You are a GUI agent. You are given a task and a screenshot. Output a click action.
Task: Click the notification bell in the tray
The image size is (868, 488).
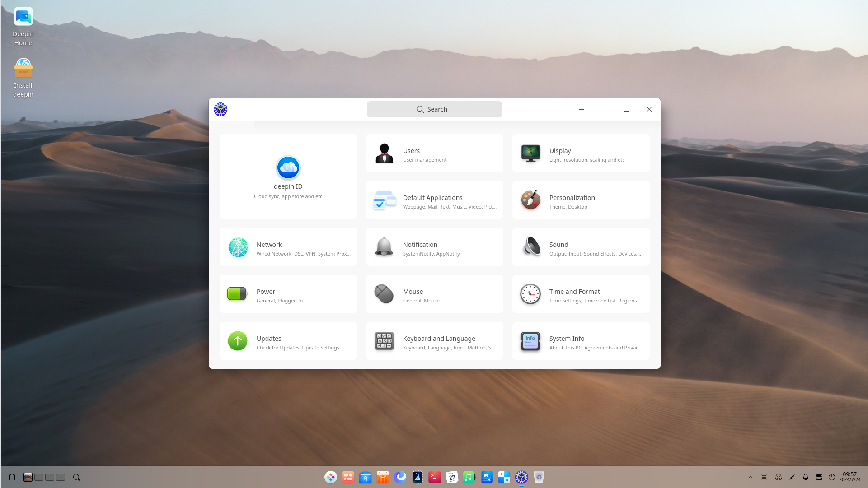click(x=805, y=477)
